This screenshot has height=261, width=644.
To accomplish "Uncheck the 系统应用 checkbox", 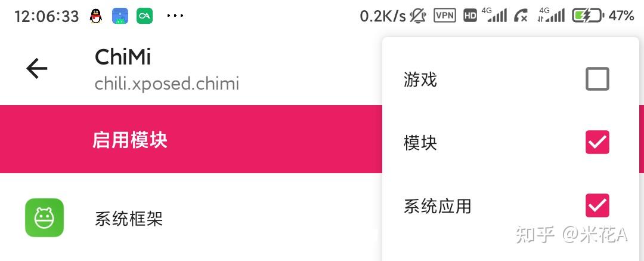I will coord(597,205).
